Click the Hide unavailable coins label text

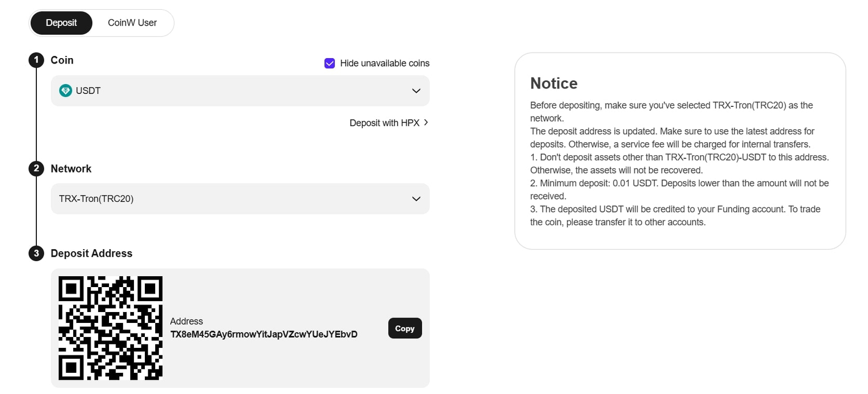click(x=385, y=63)
